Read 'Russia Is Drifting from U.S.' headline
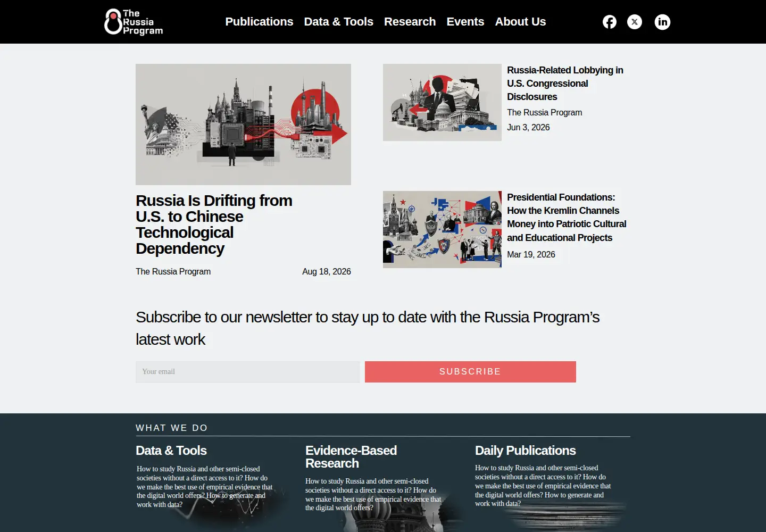The height and width of the screenshot is (532, 766). (x=214, y=225)
